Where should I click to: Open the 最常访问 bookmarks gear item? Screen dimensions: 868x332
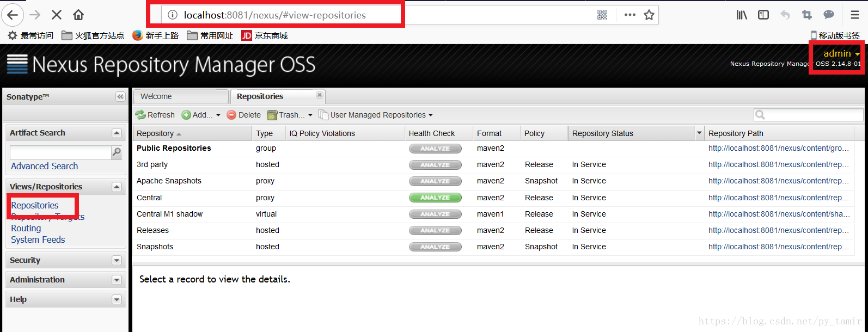[30, 35]
